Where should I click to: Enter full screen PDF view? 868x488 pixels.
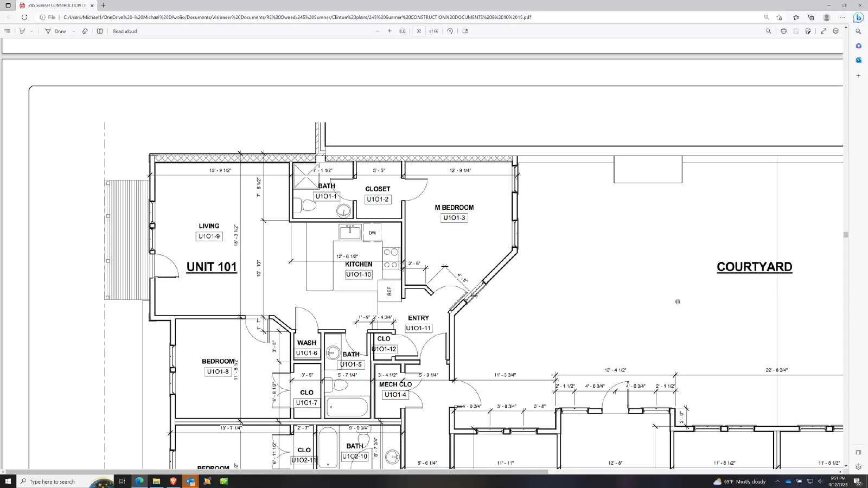pyautogui.click(x=823, y=31)
